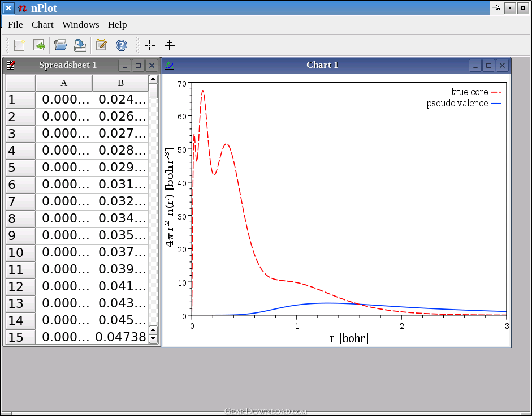Screen dimensions: 532x416
Task: Select row header 15
Action: pyautogui.click(x=20, y=337)
